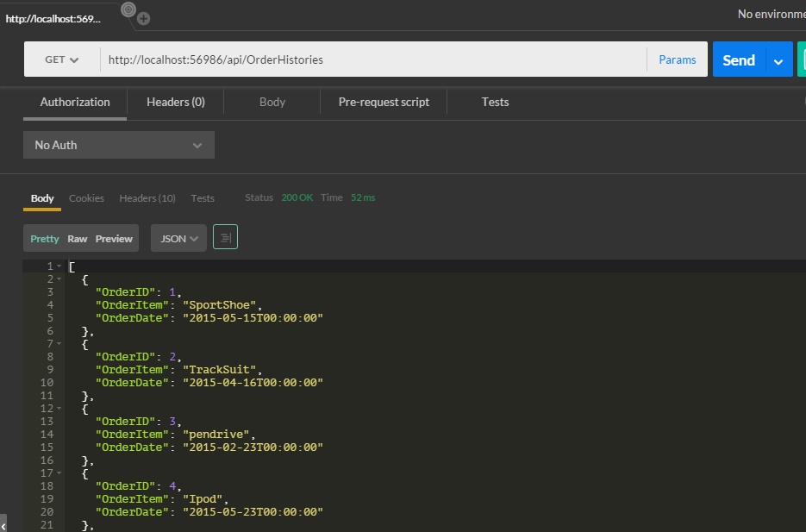Collapse the object starting at line 7
This screenshot has width=806, height=532.
(x=59, y=344)
